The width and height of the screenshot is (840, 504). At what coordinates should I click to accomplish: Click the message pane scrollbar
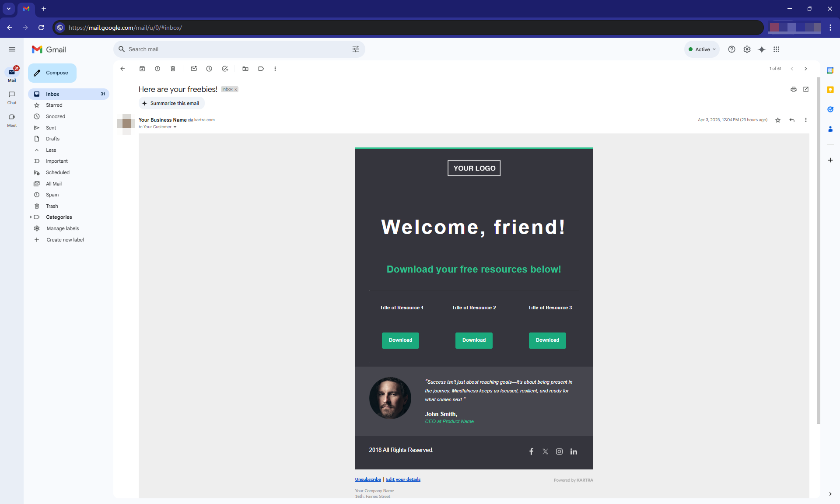pos(818,249)
